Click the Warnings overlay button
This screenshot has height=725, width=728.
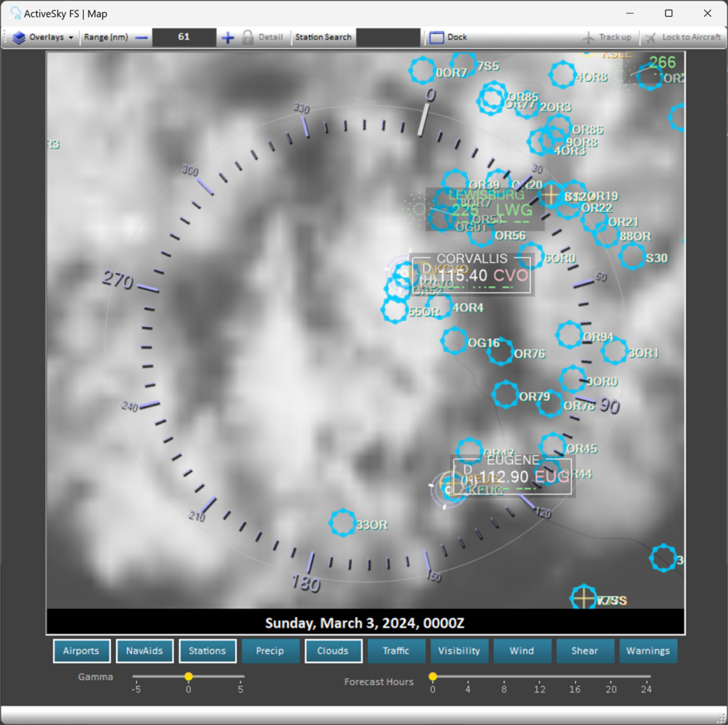tap(648, 650)
